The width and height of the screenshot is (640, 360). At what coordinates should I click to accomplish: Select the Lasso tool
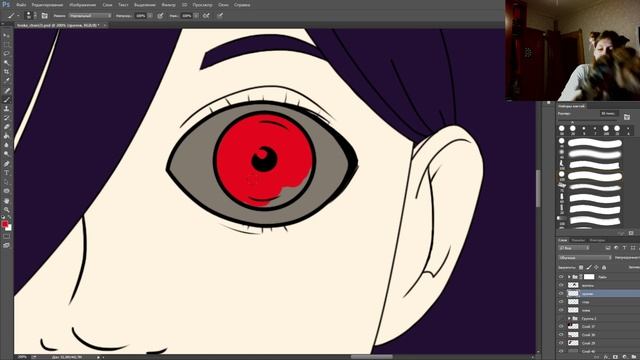(x=7, y=54)
